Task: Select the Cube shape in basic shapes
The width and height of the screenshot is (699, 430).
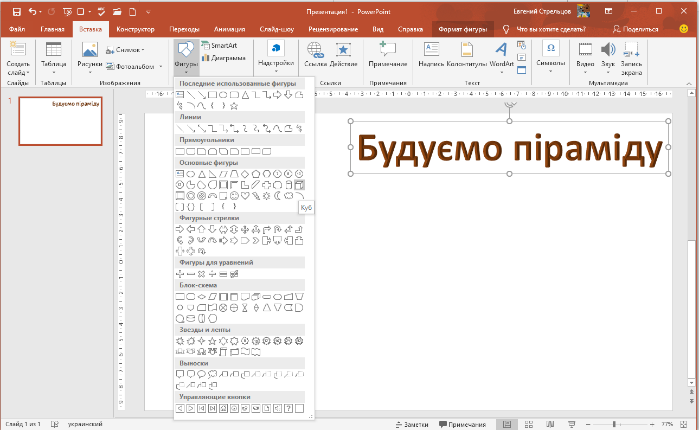Action: pyautogui.click(x=300, y=184)
